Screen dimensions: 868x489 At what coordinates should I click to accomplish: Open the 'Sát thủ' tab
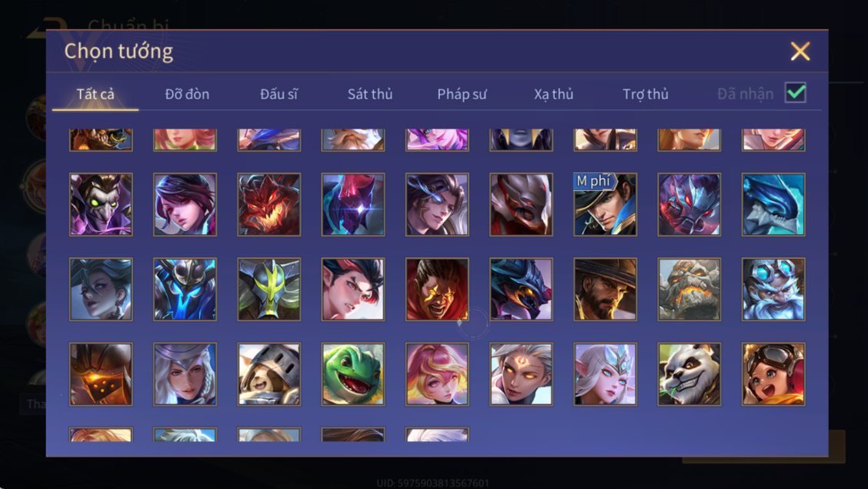point(370,94)
